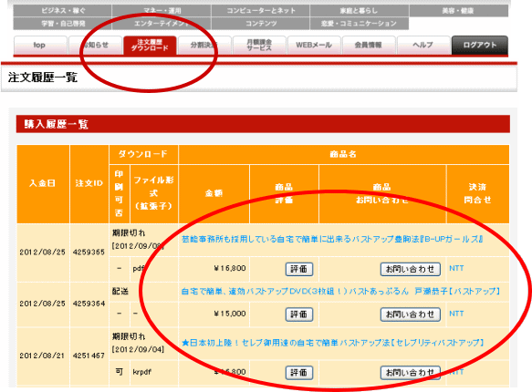Open the B-UPガールズ product link
The width and height of the screenshot is (532, 392).
pyautogui.click(x=332, y=239)
